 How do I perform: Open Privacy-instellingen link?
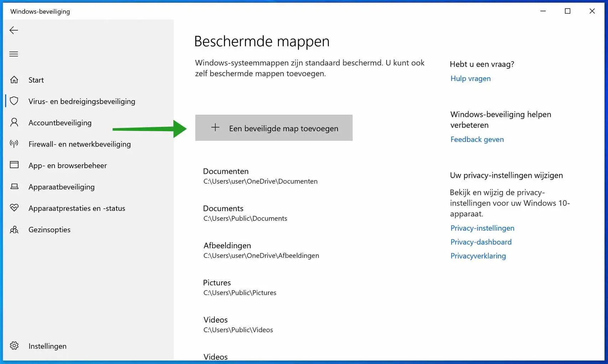coord(482,228)
